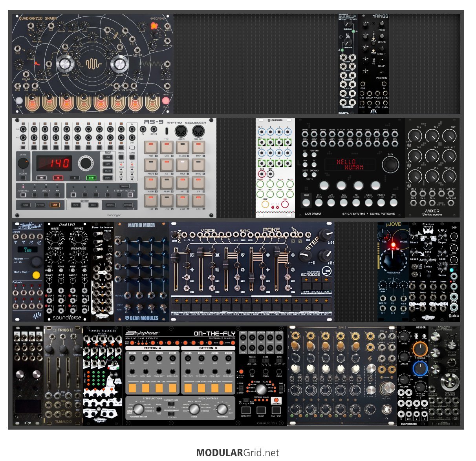Click the RS-9 red tempo display

coord(54,163)
